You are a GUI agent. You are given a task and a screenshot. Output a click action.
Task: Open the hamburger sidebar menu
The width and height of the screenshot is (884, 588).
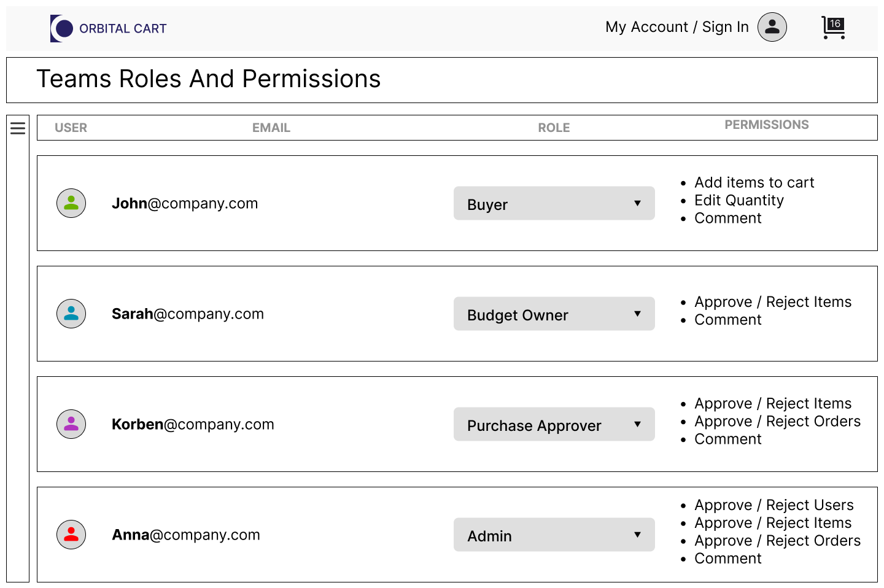[x=18, y=128]
